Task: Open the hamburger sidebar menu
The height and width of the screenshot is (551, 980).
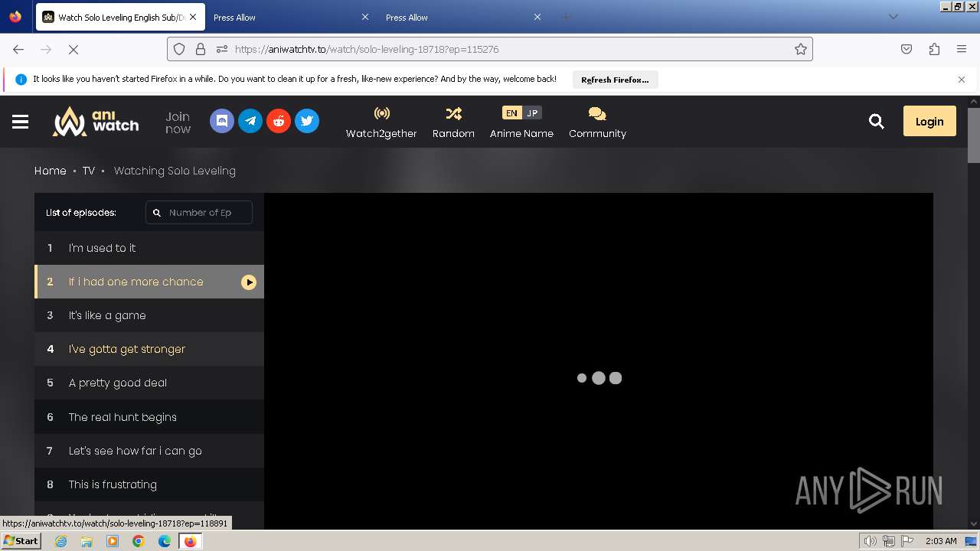Action: 21,122
